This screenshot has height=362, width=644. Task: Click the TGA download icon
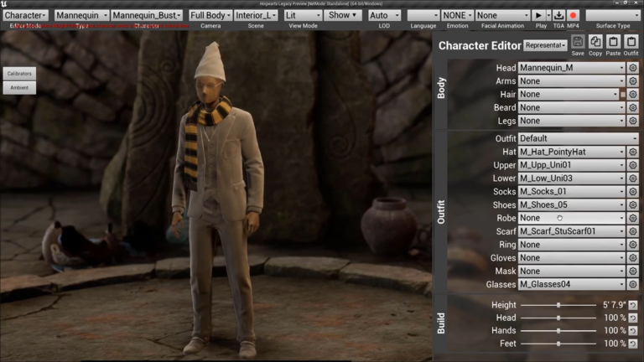pyautogui.click(x=558, y=16)
